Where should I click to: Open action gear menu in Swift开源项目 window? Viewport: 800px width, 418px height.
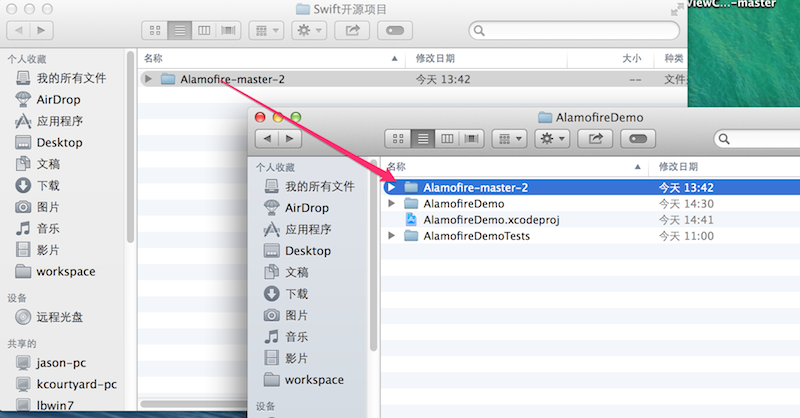click(x=309, y=31)
